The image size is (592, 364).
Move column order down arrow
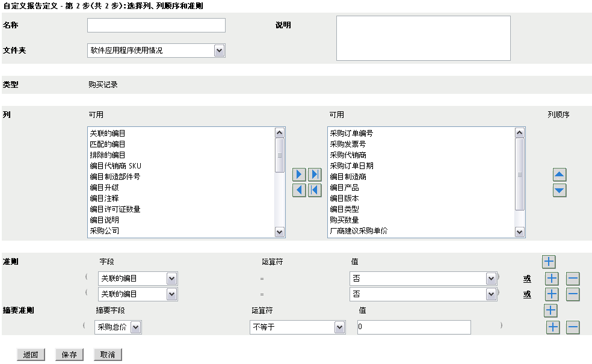[559, 190]
